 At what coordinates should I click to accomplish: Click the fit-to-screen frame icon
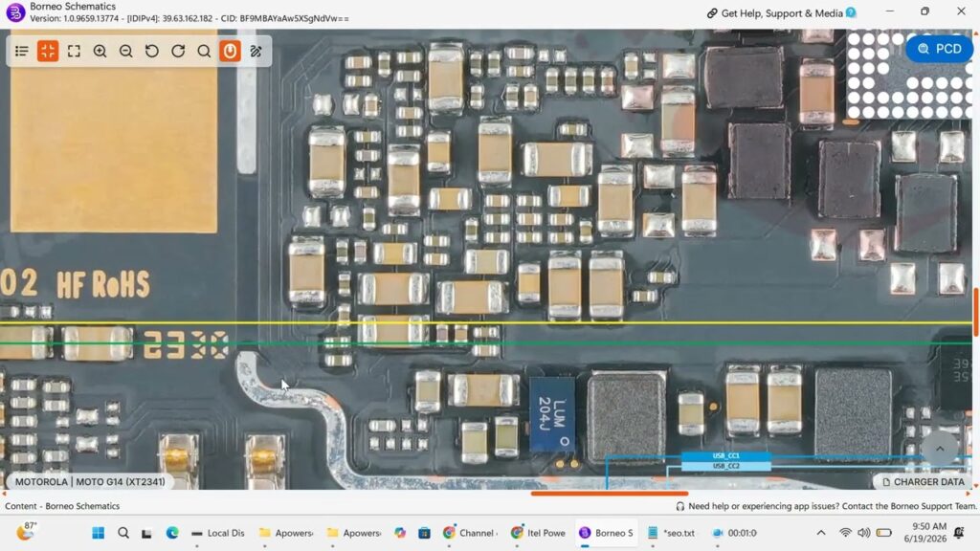[74, 52]
